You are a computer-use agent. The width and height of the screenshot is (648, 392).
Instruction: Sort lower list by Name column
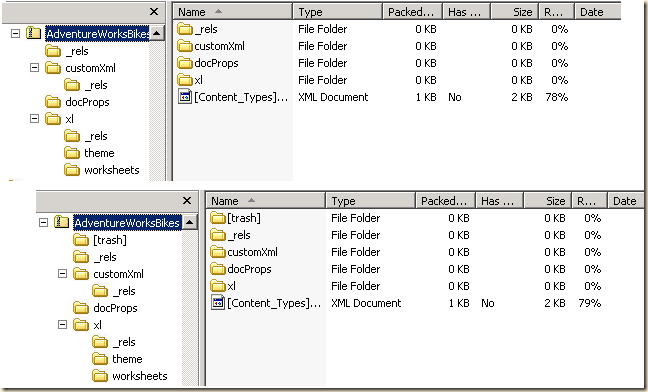tap(266, 201)
